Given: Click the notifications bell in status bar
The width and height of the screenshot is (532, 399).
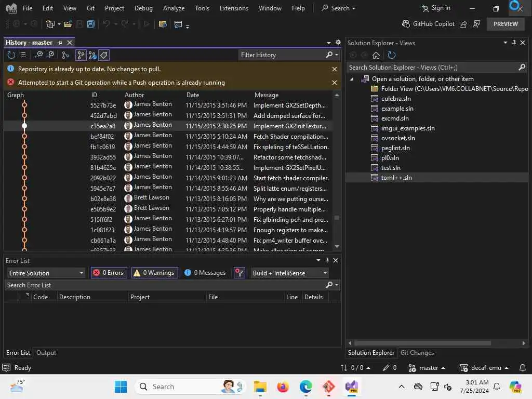Looking at the screenshot, I should [x=523, y=368].
